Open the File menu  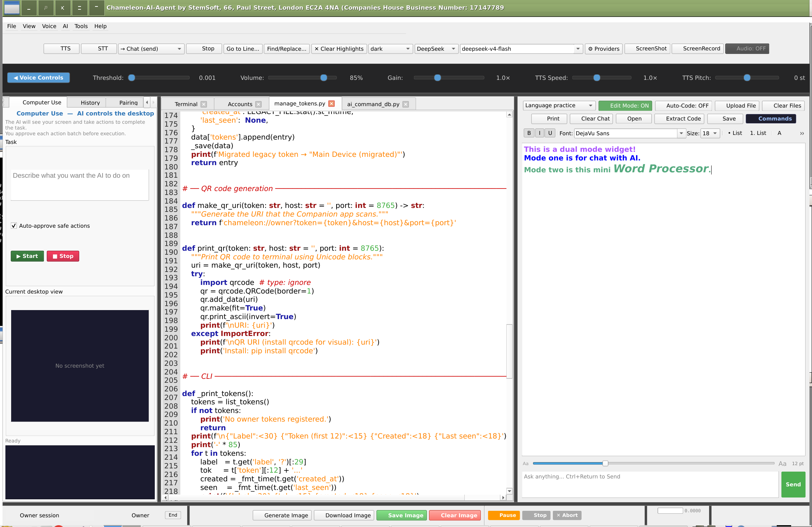tap(12, 26)
